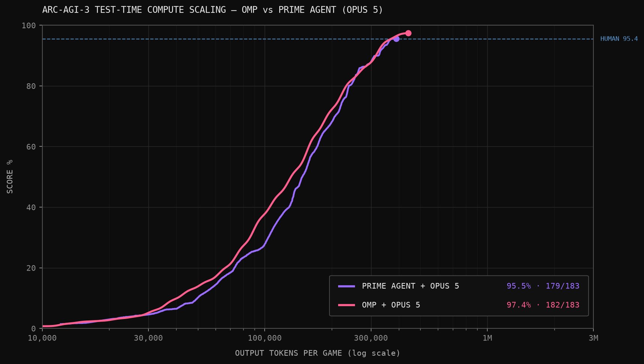This screenshot has width=644, height=364.
Task: Select the OMP + OPUS 5 legend entry
Action: coord(458,305)
